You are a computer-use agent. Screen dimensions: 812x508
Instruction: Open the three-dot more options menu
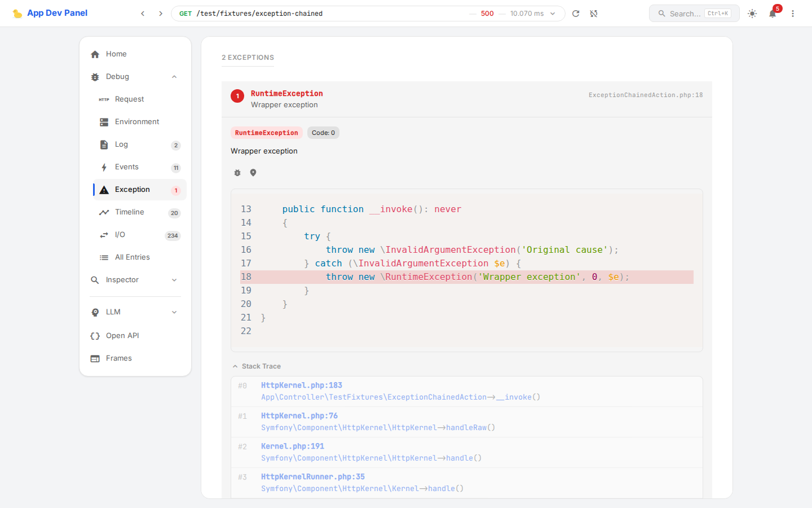pos(793,14)
